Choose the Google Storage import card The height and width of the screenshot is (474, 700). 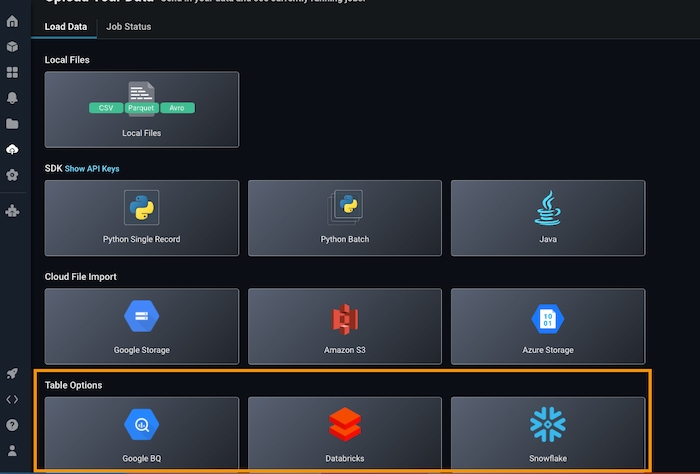pyautogui.click(x=142, y=326)
